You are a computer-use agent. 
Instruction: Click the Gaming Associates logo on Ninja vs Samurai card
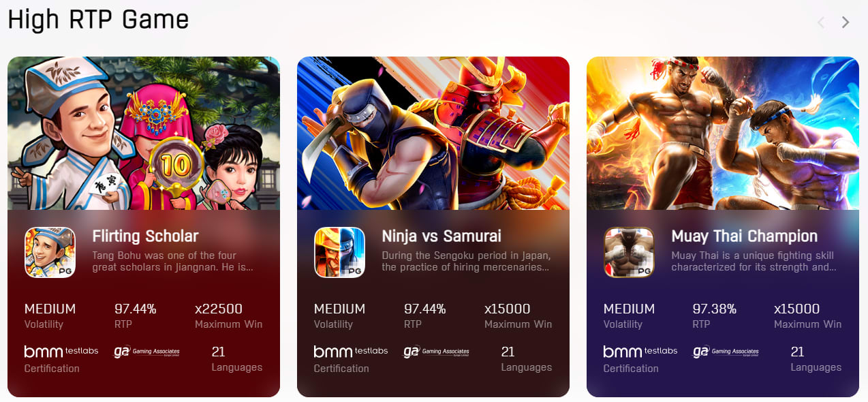(x=436, y=352)
